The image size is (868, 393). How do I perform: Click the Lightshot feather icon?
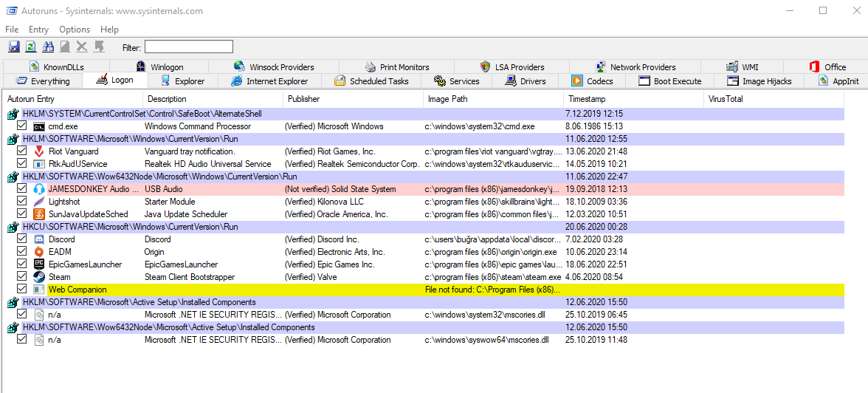tap(38, 202)
